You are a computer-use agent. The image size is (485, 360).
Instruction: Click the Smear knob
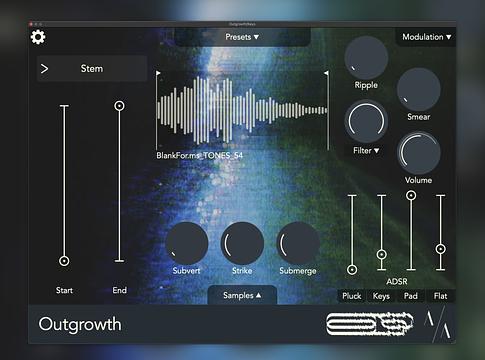[419, 90]
